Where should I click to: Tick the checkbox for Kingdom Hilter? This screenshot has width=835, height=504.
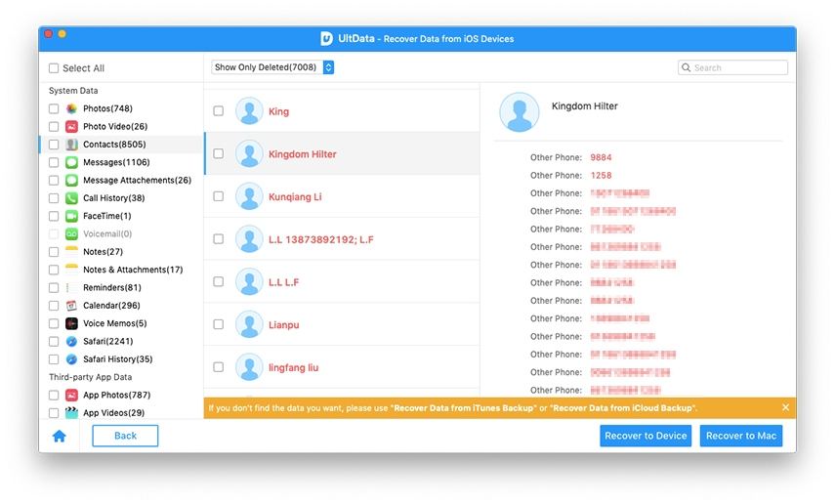(x=219, y=153)
